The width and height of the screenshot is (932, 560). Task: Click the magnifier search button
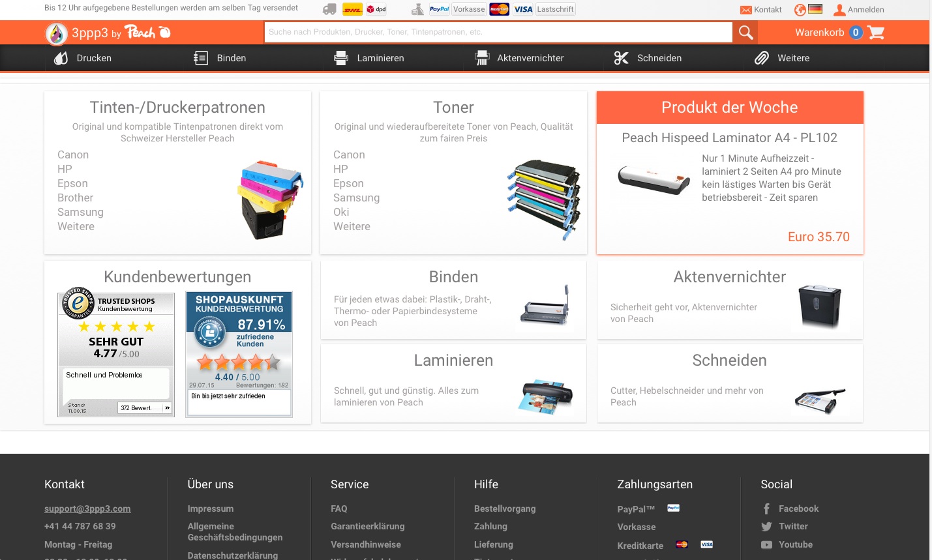click(745, 33)
